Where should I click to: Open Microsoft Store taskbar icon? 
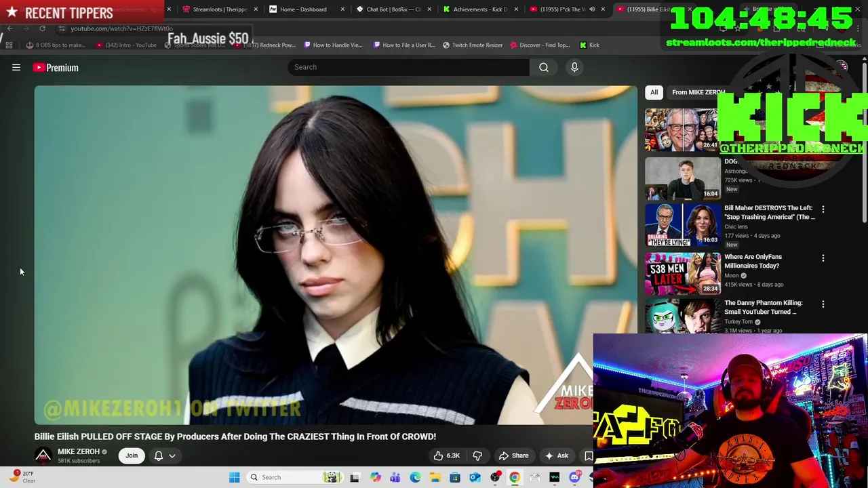click(455, 477)
